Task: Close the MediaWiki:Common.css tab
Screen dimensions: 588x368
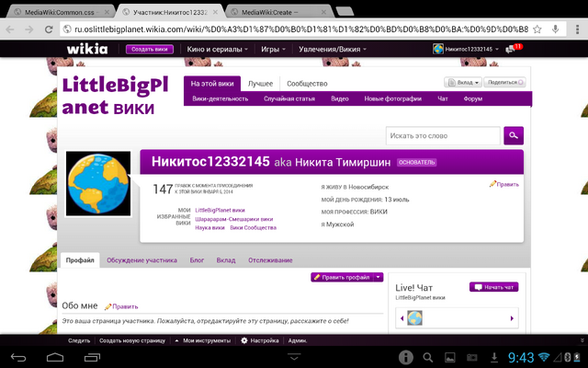Action: pos(107,12)
